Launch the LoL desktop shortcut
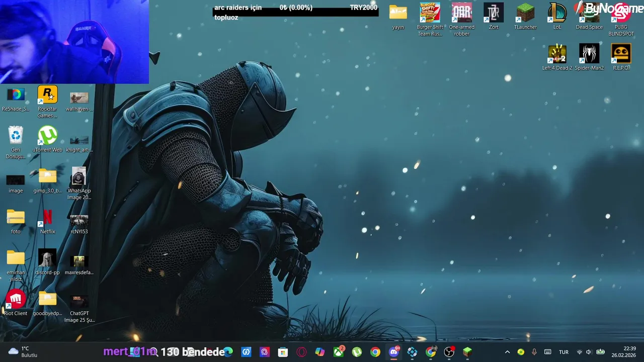This screenshot has width=644, height=362. pos(557,17)
